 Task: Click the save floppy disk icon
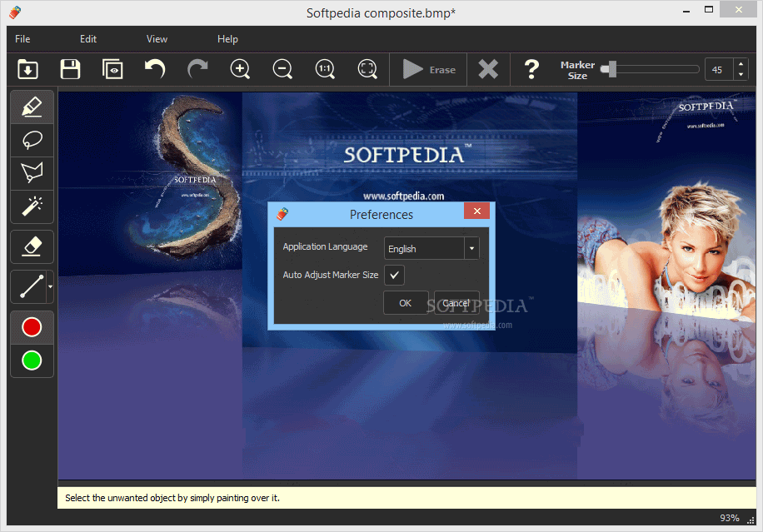click(70, 70)
